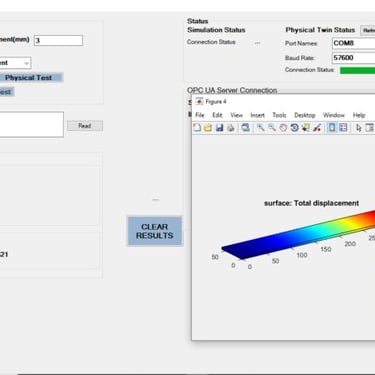Viewport: 375px width, 375px height.
Task: Click the displacement (mm) field containing 3
Action: click(58, 40)
